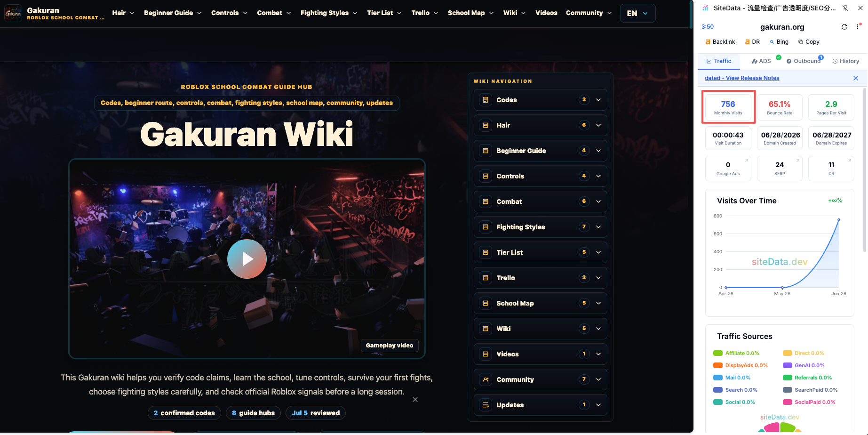
Task: Click the DR button beside Backlink
Action: [752, 42]
